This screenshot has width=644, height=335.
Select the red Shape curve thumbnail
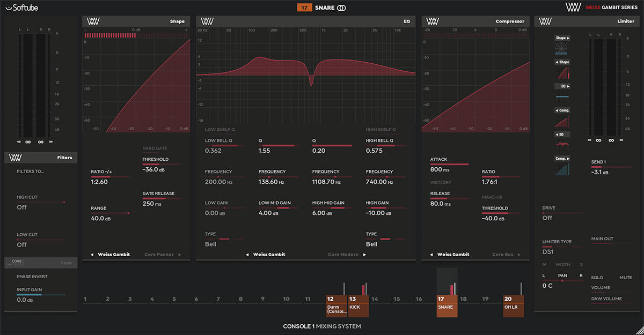coord(562,73)
